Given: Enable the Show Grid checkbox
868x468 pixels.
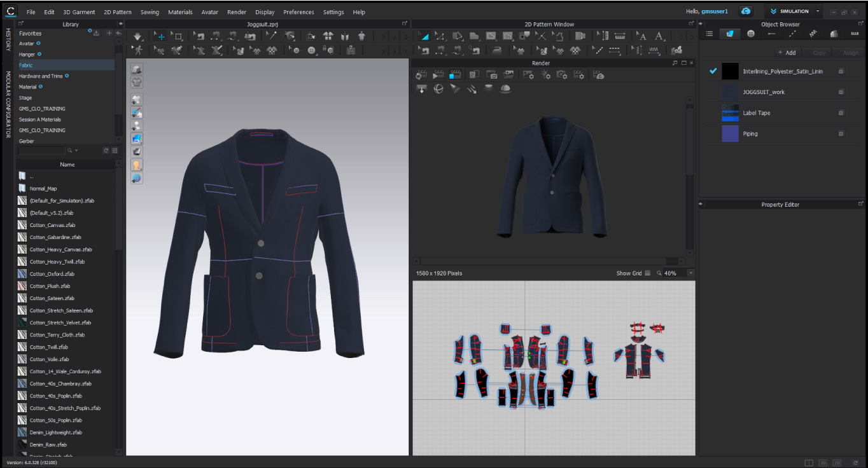Looking at the screenshot, I should pos(648,273).
